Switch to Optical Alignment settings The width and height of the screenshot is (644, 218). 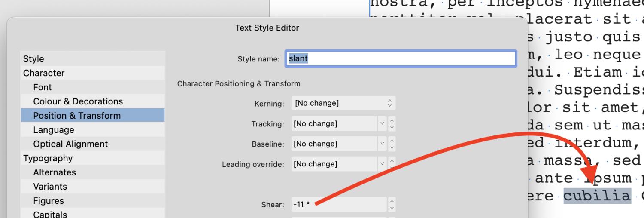coord(70,144)
